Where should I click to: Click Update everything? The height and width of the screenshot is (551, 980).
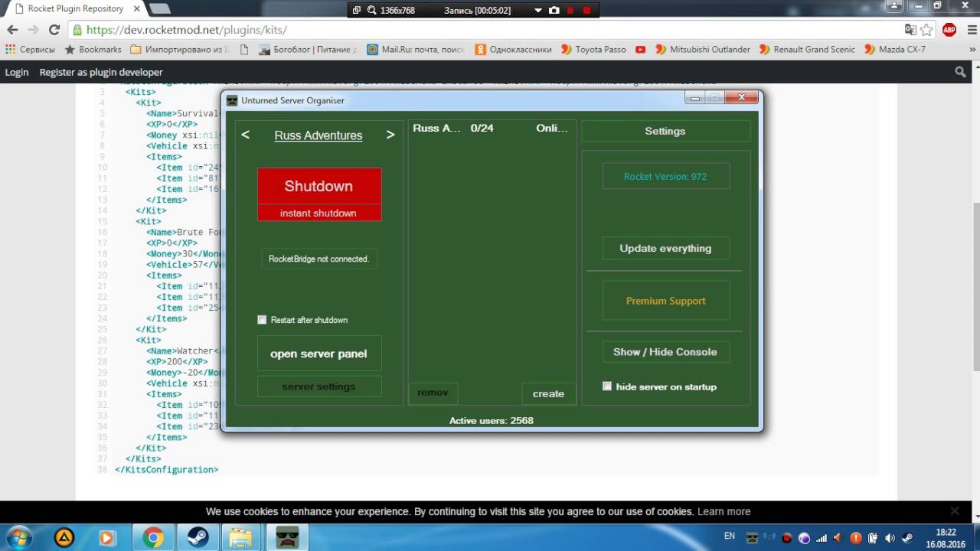tap(665, 248)
